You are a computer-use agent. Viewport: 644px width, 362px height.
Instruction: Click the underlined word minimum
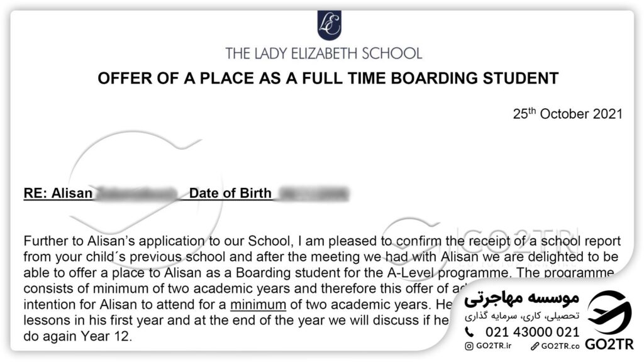click(x=258, y=305)
